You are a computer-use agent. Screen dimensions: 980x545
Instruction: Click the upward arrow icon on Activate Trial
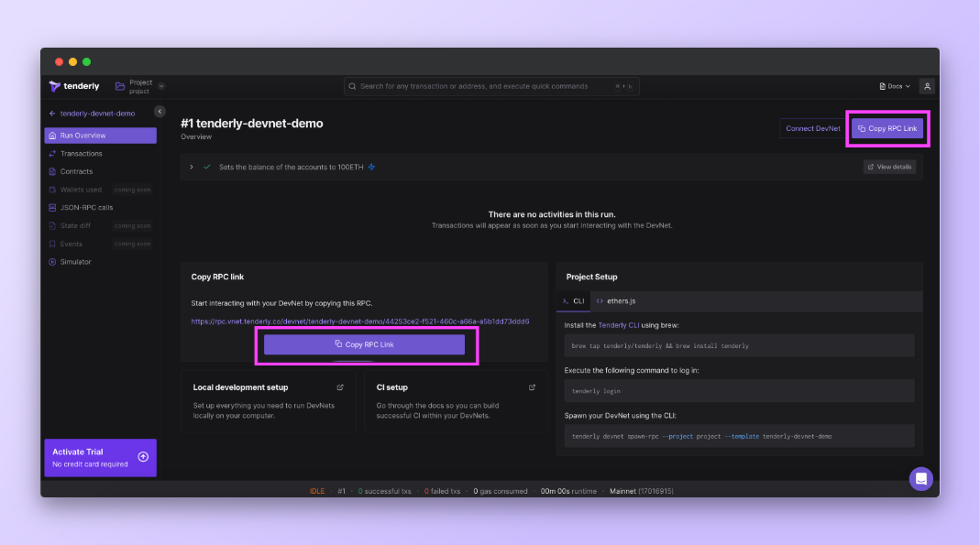click(143, 456)
